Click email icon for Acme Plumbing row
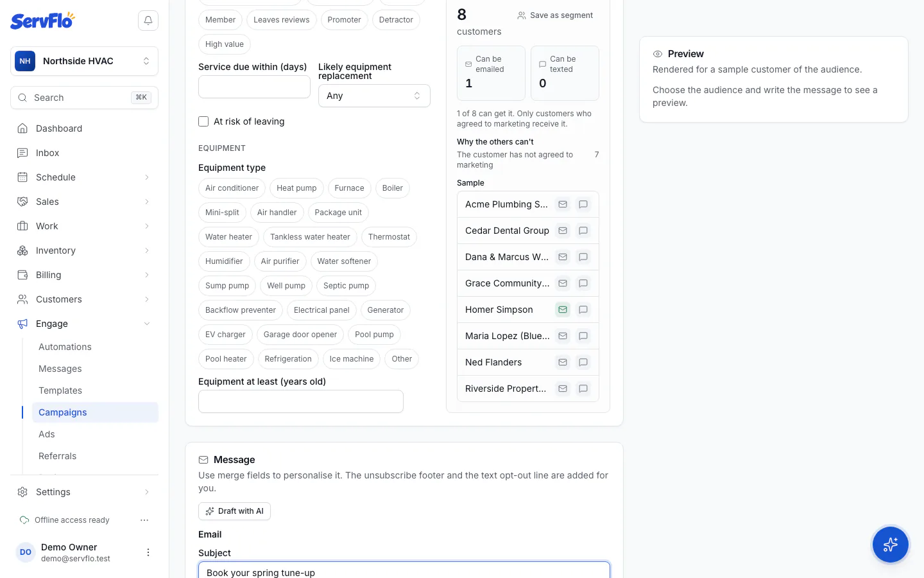Viewport: 924px width, 578px height. coord(563,204)
